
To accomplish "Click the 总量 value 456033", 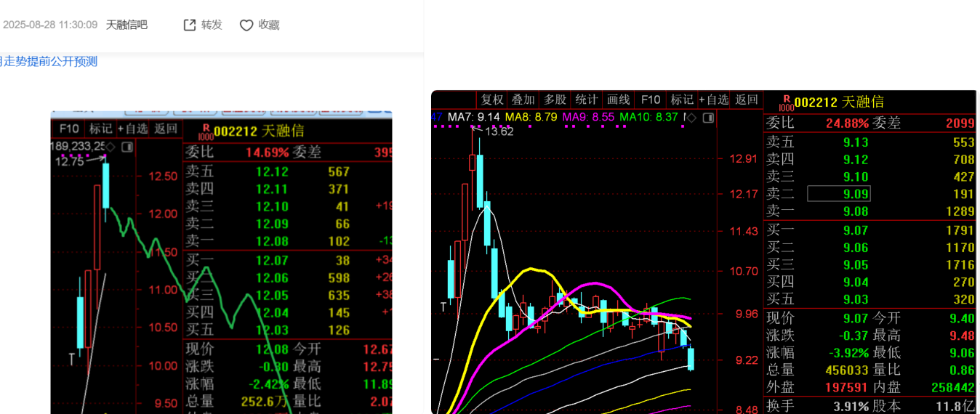I will 847,370.
